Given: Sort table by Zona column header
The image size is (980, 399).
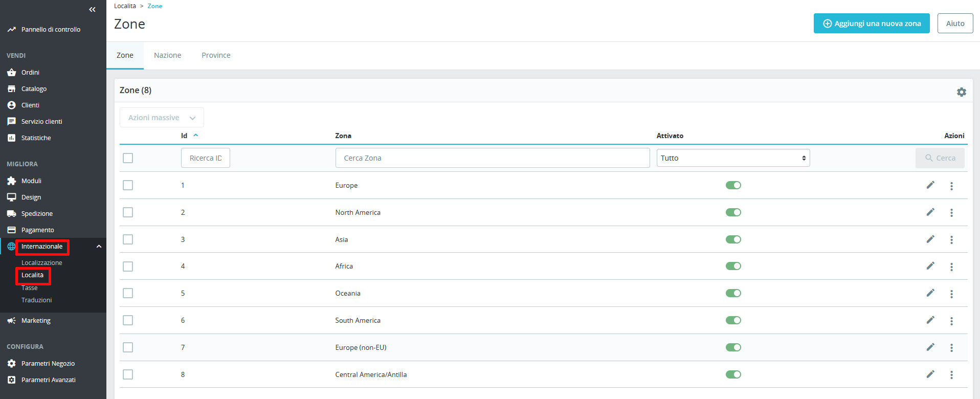Looking at the screenshot, I should pos(343,136).
